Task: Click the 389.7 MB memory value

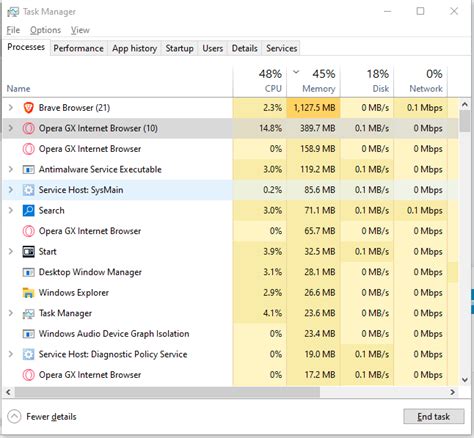Action: 318,128
